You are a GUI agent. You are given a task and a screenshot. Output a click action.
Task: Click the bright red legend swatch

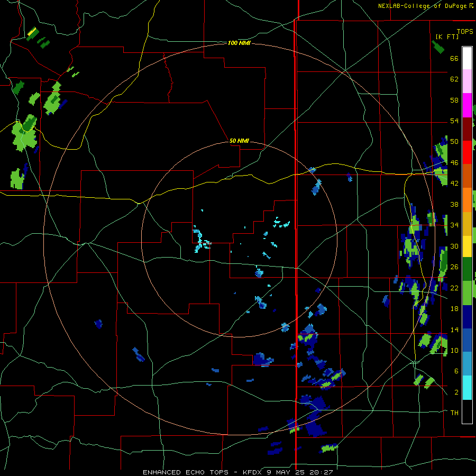click(x=467, y=152)
